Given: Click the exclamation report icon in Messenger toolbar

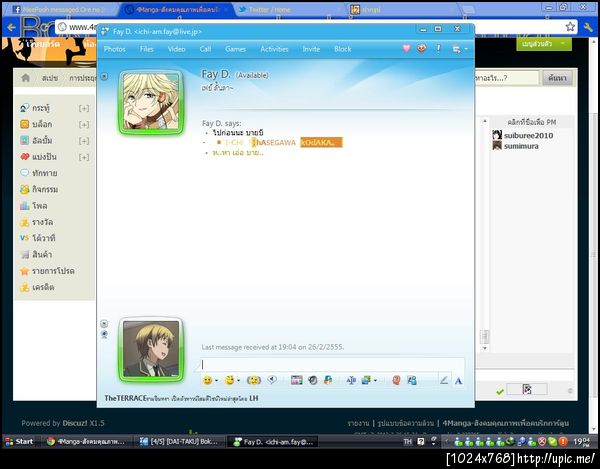Looking at the screenshot, I should [x=439, y=48].
